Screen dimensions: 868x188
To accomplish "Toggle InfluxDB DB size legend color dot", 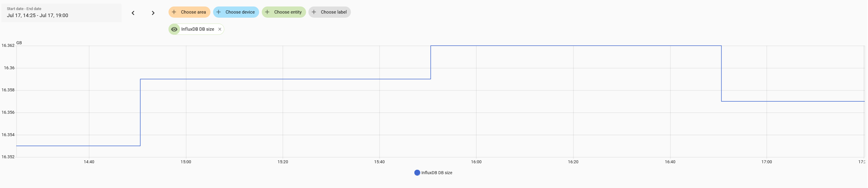I will point(417,173).
